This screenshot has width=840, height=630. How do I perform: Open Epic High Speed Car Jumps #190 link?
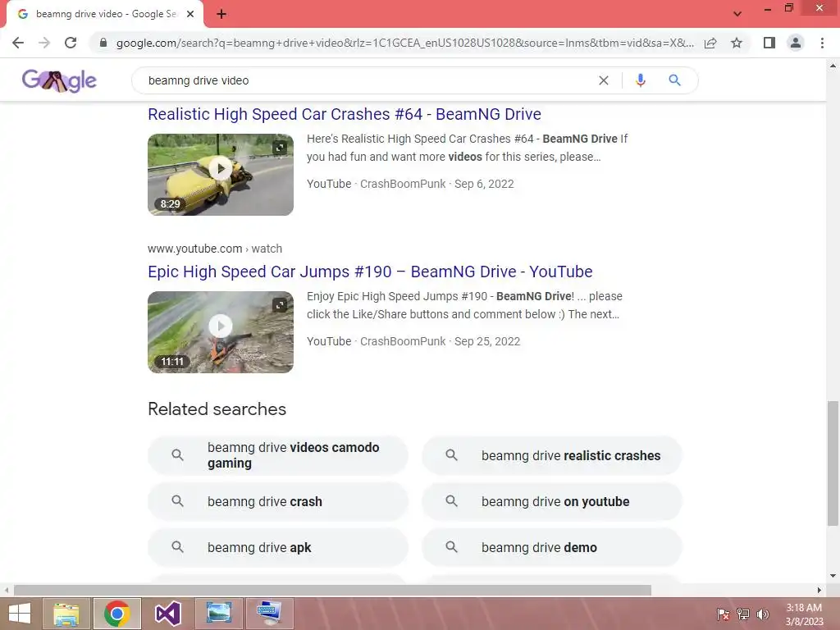tap(370, 272)
